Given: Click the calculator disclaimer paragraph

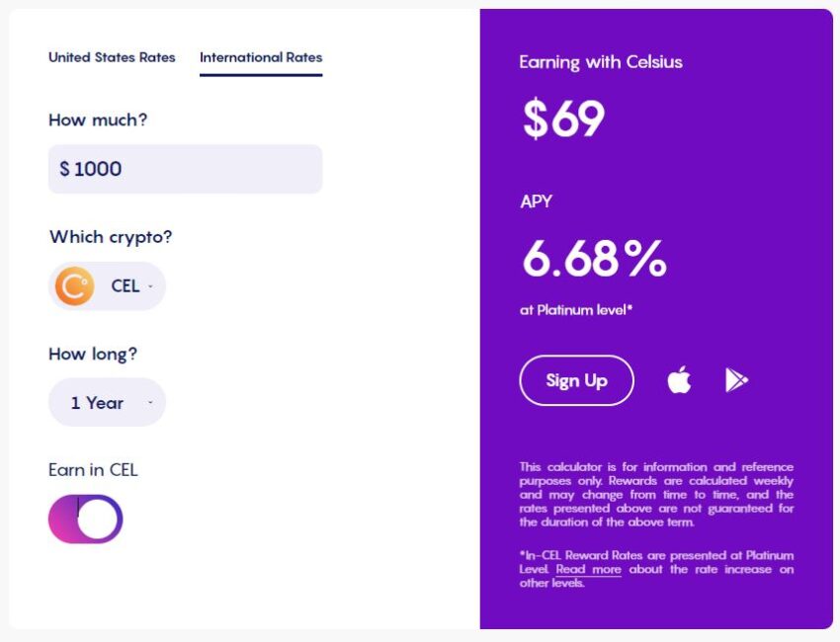Looking at the screenshot, I should pos(656,494).
